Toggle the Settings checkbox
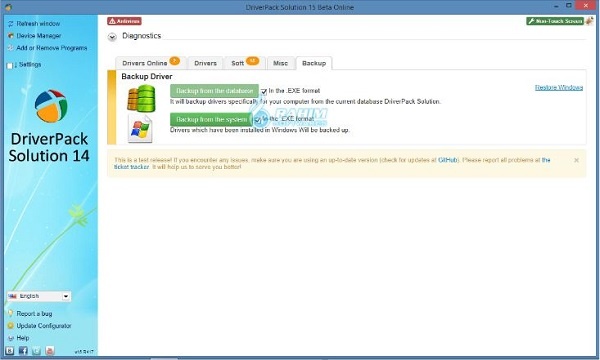 pos(10,65)
